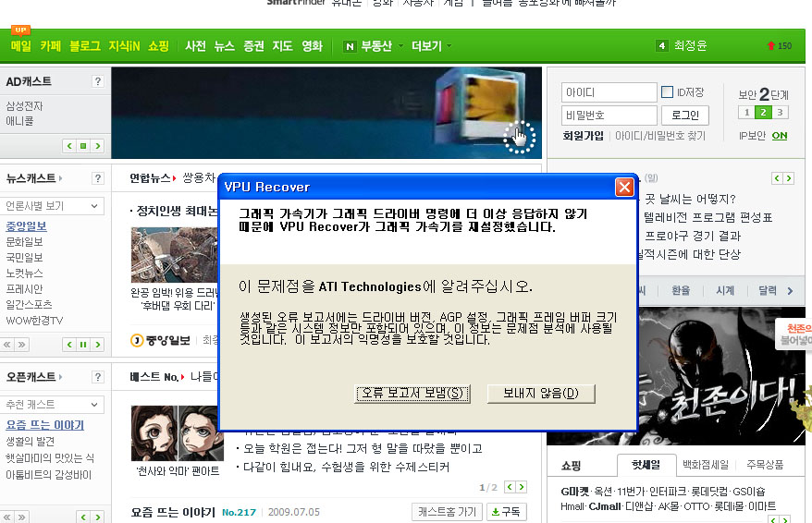Close the VPU Recover dialog

(624, 187)
